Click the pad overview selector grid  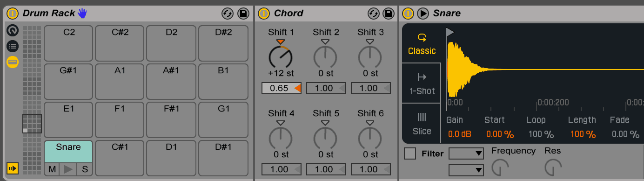click(x=32, y=124)
